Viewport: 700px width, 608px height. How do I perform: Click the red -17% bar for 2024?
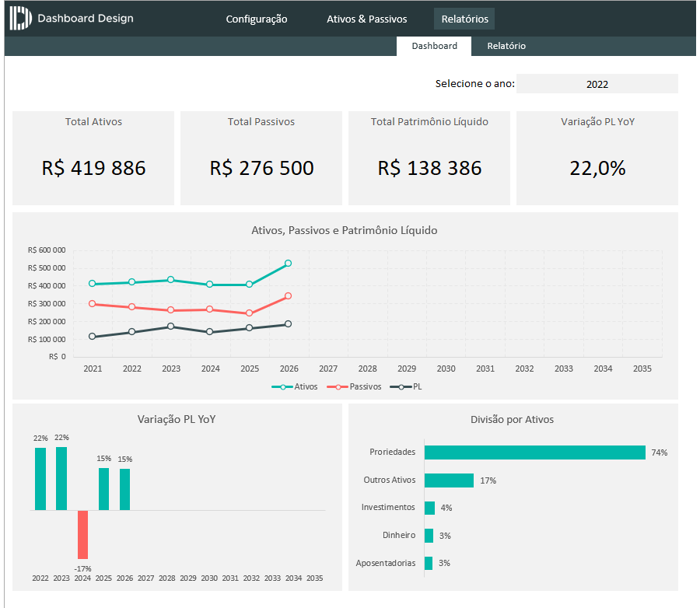(82, 534)
